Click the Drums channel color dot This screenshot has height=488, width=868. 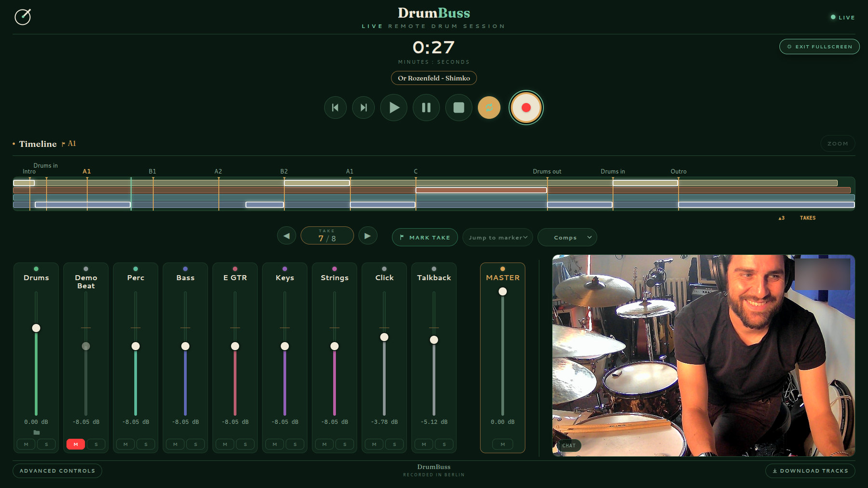tap(36, 269)
